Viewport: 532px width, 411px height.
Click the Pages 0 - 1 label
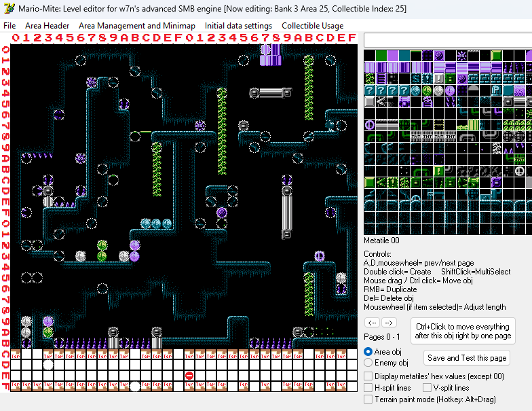381,337
